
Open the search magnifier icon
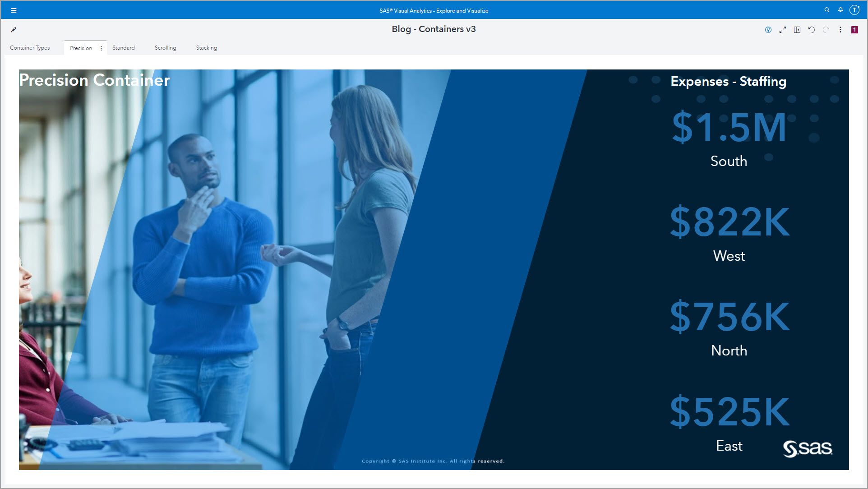pos(827,10)
